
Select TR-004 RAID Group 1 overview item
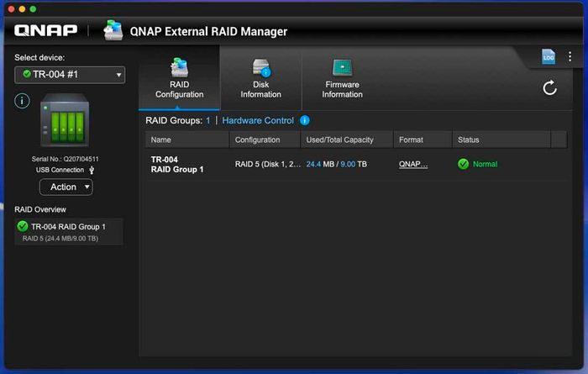69,231
